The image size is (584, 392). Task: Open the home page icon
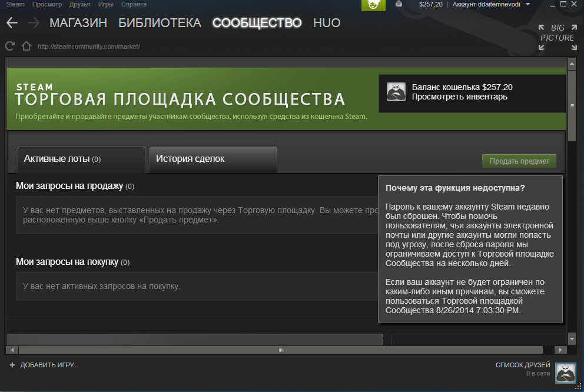point(26,46)
